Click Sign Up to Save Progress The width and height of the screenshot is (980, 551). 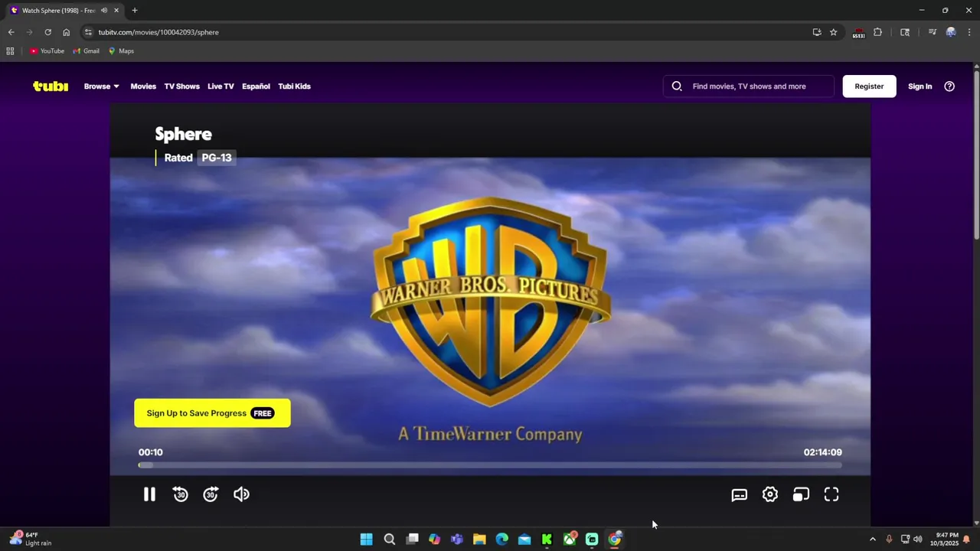coord(212,413)
